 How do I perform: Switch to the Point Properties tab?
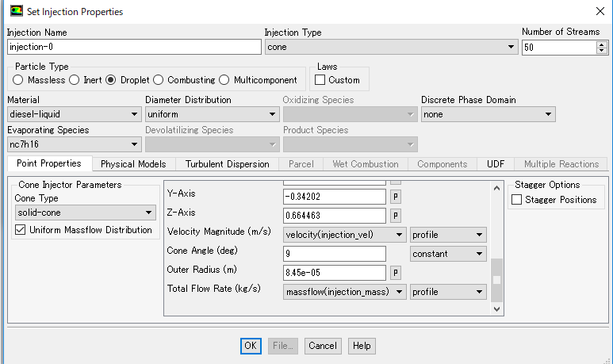tap(49, 163)
